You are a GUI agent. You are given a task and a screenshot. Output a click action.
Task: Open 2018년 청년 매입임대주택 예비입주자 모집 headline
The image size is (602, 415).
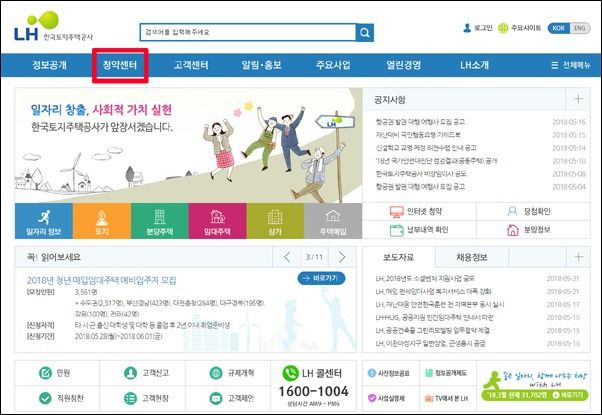tap(101, 280)
